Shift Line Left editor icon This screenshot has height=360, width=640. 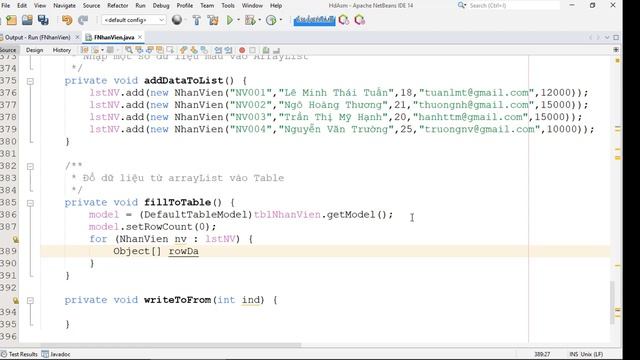coord(218,50)
